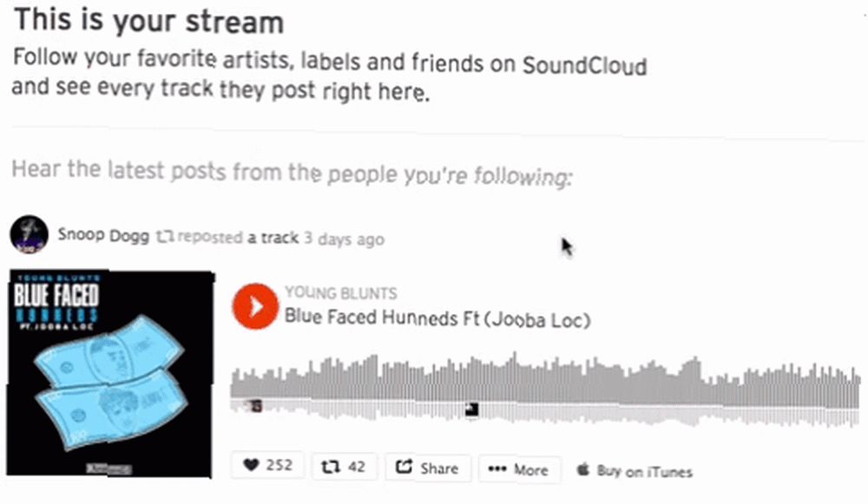Click the Apple iTunes icon
Screen dimensions: 868x504
click(583, 469)
